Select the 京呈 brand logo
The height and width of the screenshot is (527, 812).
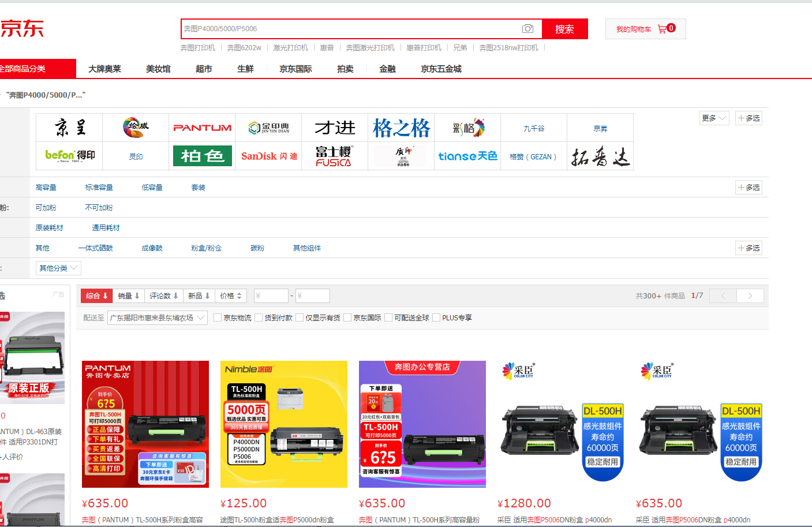(69, 128)
